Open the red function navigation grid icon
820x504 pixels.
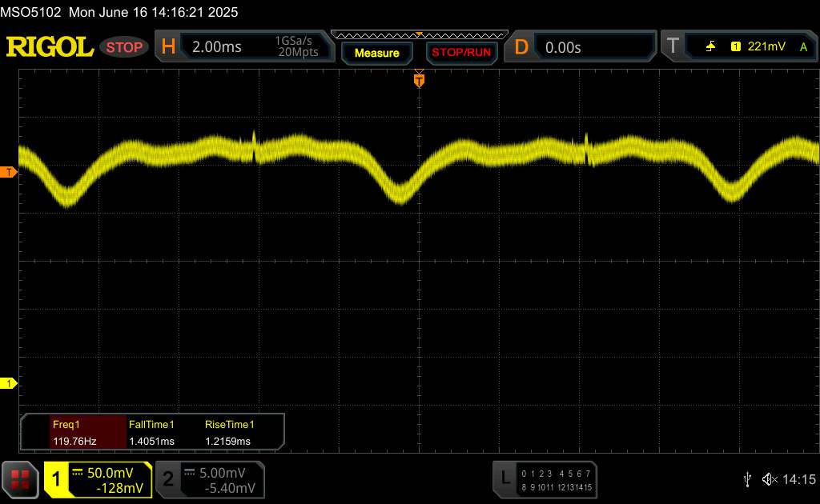[x=21, y=478]
